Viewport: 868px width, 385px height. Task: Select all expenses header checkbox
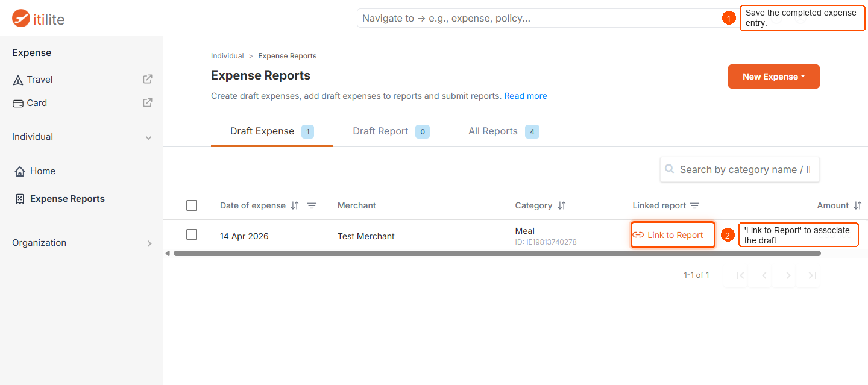pyautogui.click(x=192, y=205)
